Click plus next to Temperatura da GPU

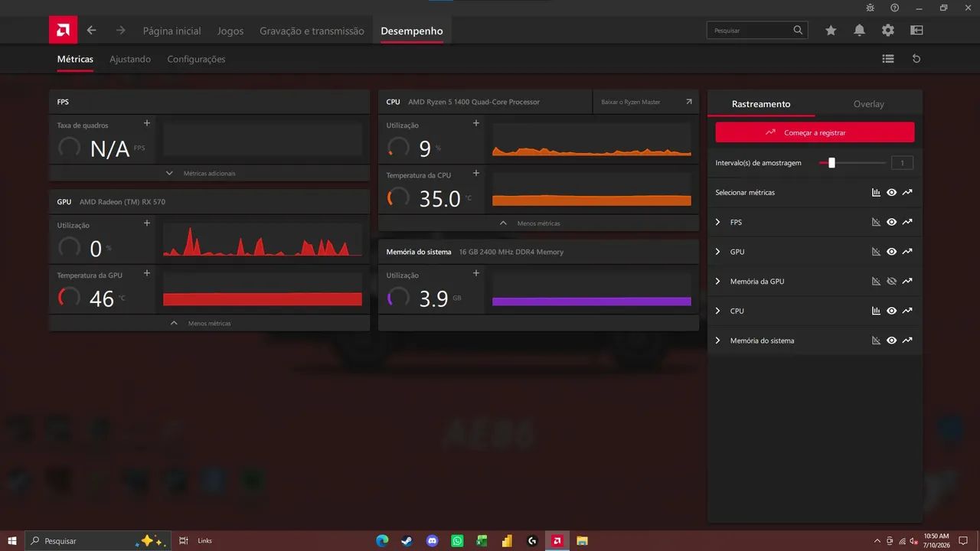[x=147, y=273]
